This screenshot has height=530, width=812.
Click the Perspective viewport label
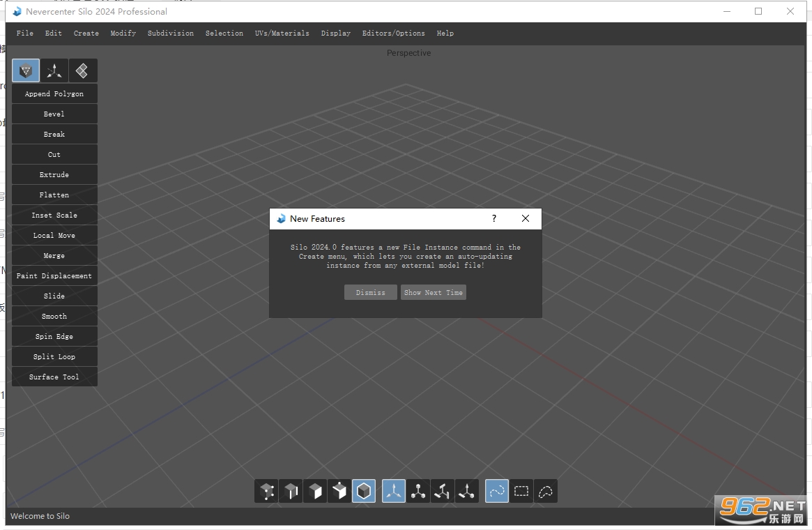point(408,53)
